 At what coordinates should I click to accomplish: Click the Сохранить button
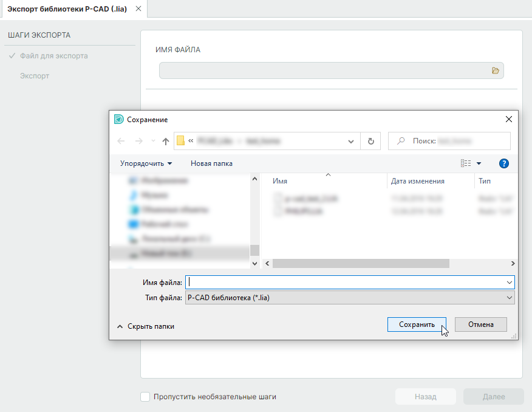click(417, 324)
